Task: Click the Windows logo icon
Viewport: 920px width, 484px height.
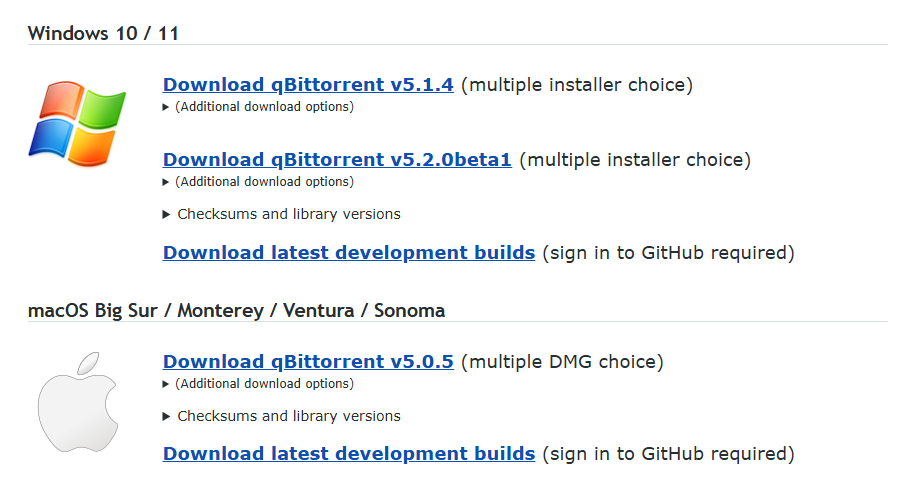Action: click(x=77, y=123)
